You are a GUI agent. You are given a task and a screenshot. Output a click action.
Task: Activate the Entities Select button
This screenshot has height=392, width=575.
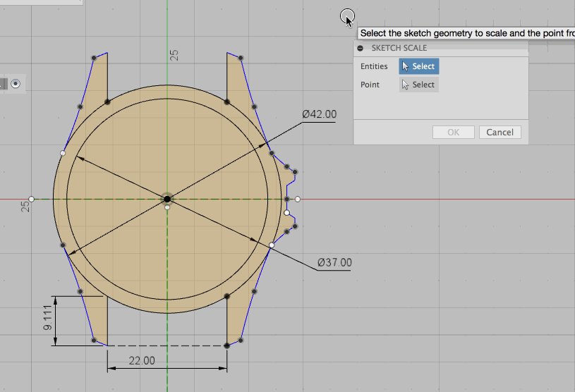[x=418, y=66]
